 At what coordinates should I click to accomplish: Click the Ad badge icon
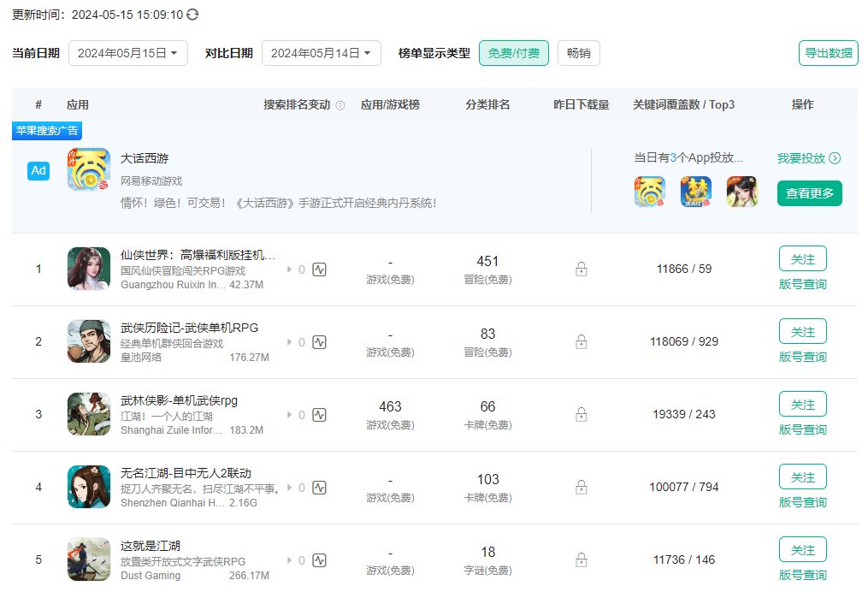pos(38,170)
